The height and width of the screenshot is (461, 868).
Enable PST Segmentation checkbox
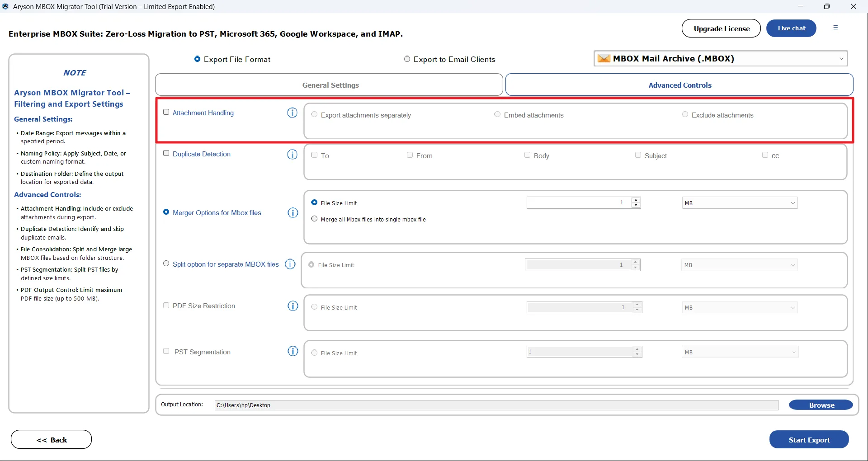(x=166, y=351)
